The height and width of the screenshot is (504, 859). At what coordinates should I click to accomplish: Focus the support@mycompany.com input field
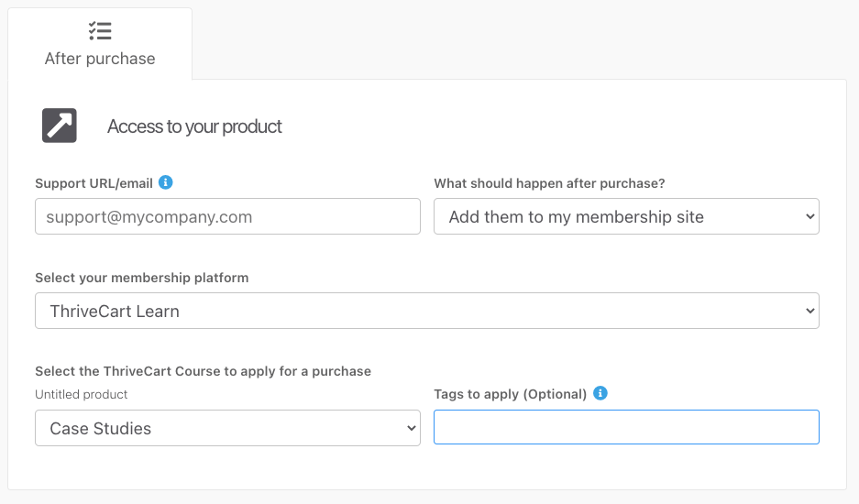point(228,216)
